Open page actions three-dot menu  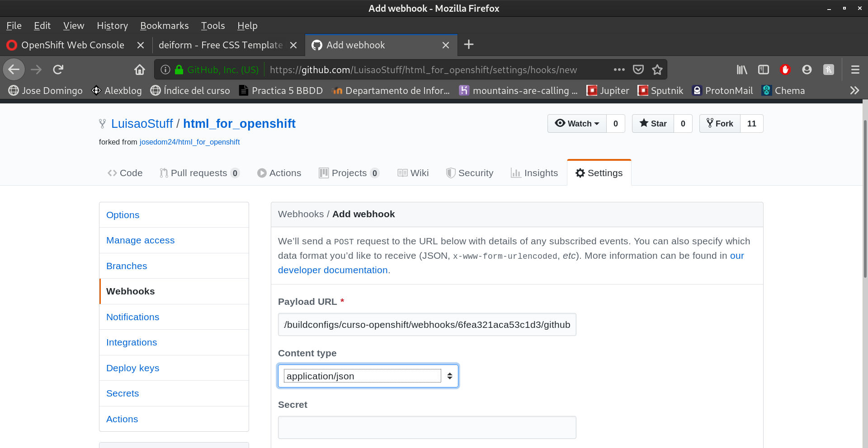[x=619, y=70]
